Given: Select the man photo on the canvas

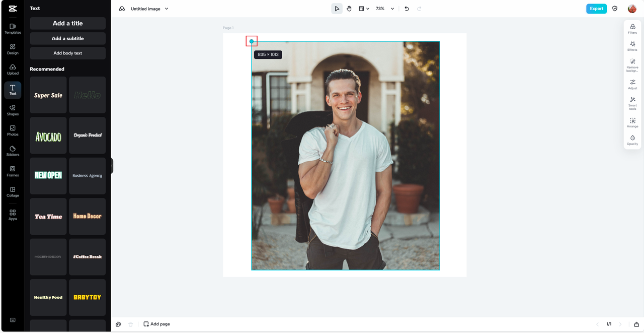Looking at the screenshot, I should pyautogui.click(x=346, y=156).
